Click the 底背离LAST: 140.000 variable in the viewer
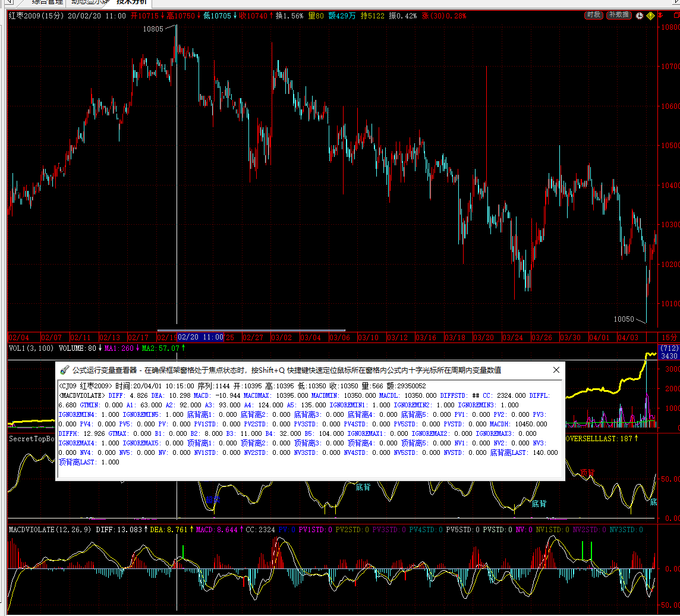Viewport: 680px width, 616px height. click(x=524, y=453)
